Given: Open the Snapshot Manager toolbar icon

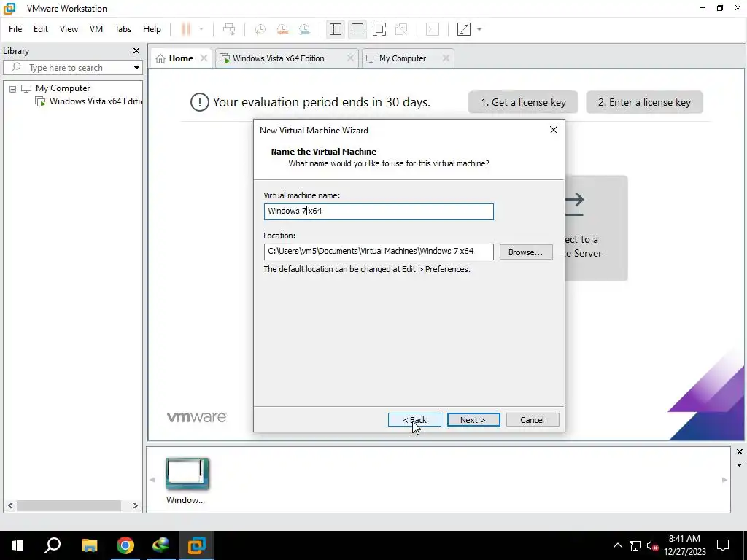Looking at the screenshot, I should click(x=304, y=29).
